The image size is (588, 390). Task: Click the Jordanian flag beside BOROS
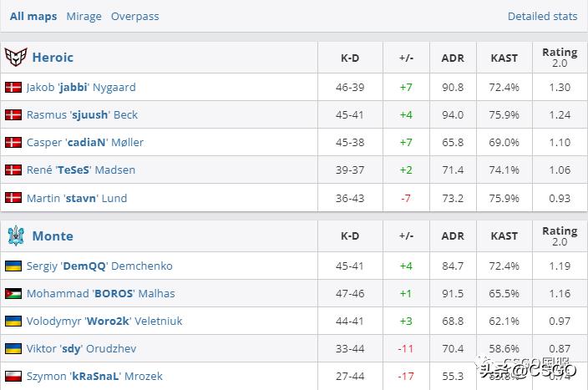point(13,293)
